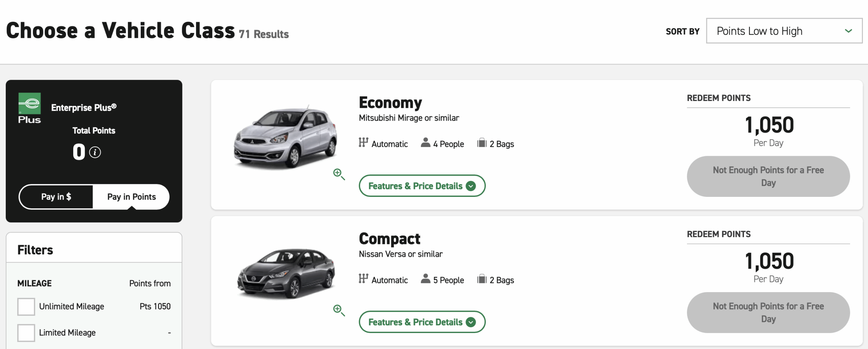Click the Compact 5 People passenger icon
Viewport: 868px width, 349px height.
(425, 279)
